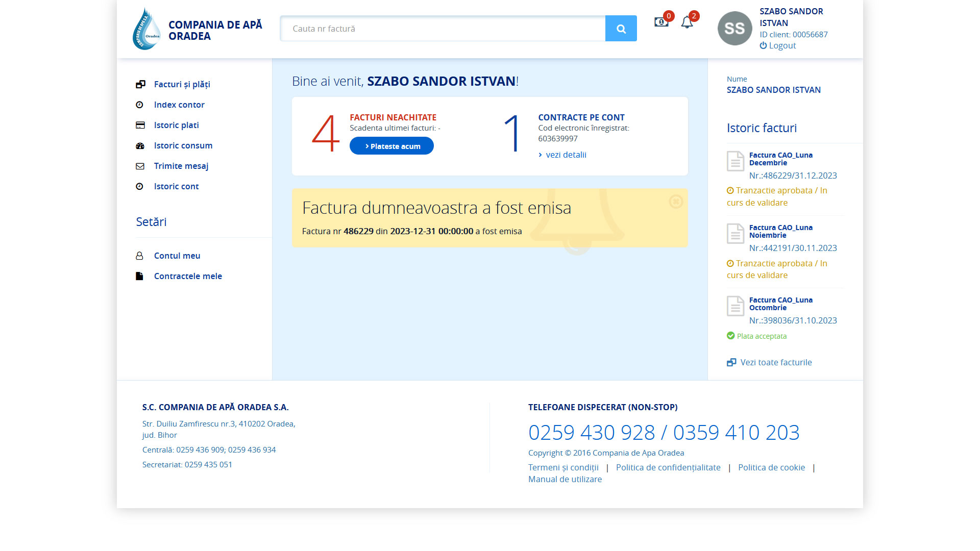Click the Octombrie invoice document icon
980x551 pixels.
(735, 306)
